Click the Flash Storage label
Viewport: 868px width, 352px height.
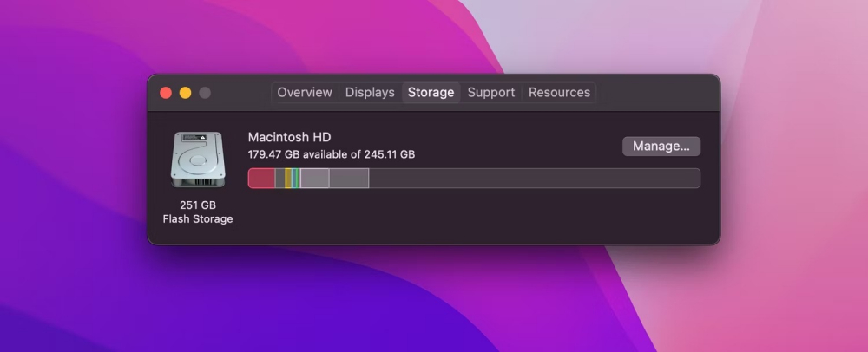pyautogui.click(x=198, y=219)
